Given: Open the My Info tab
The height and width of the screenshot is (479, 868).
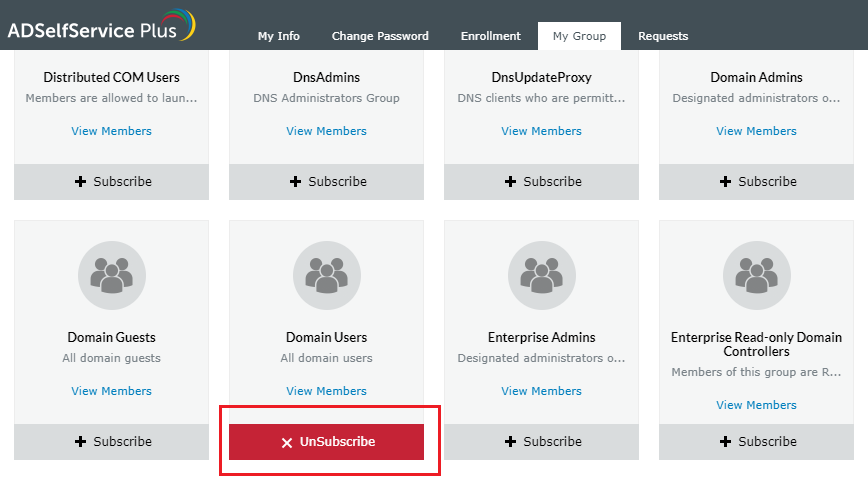Looking at the screenshot, I should [279, 36].
